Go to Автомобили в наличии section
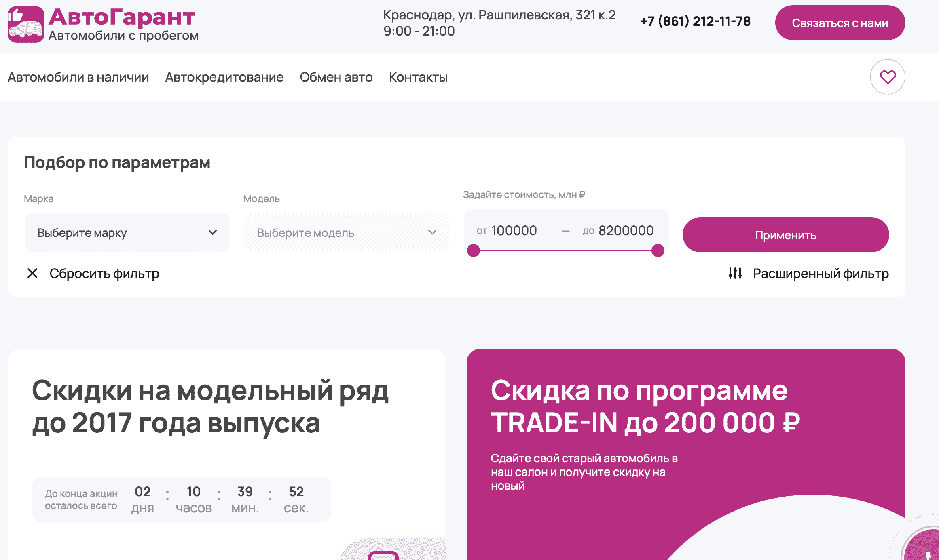The width and height of the screenshot is (939, 560). coord(78,77)
